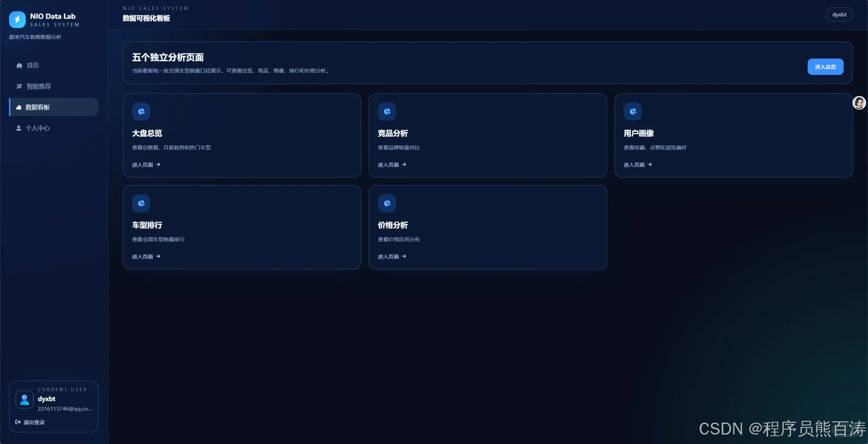Click the 五个独立分析页面 heading

pos(168,58)
